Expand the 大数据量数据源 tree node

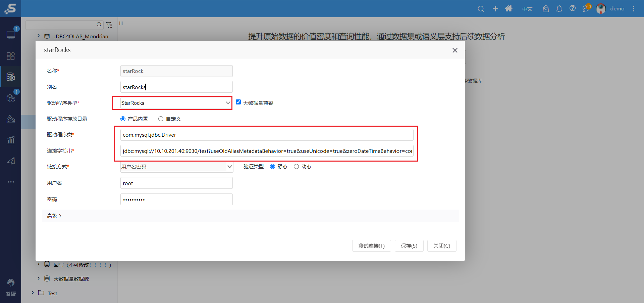pos(38,278)
